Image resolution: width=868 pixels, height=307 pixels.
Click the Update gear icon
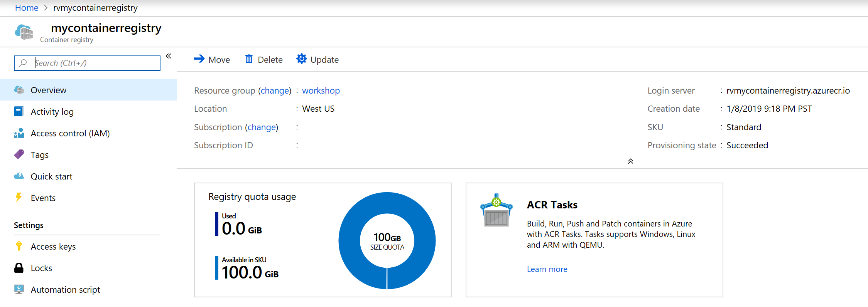301,59
